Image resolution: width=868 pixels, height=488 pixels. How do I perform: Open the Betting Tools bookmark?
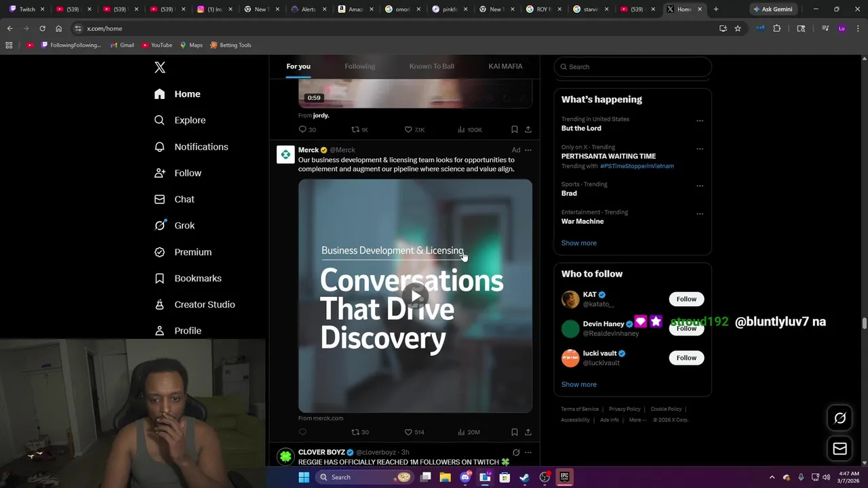coord(231,45)
